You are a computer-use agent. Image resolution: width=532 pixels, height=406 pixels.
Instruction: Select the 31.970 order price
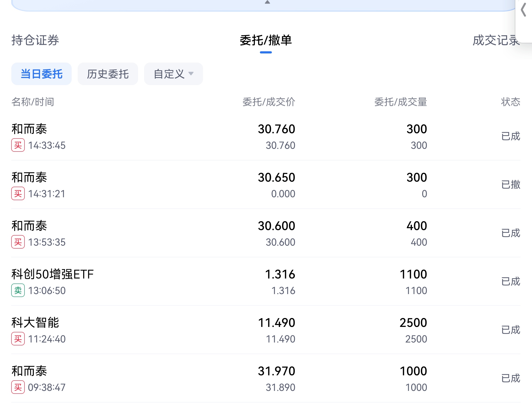click(x=276, y=371)
